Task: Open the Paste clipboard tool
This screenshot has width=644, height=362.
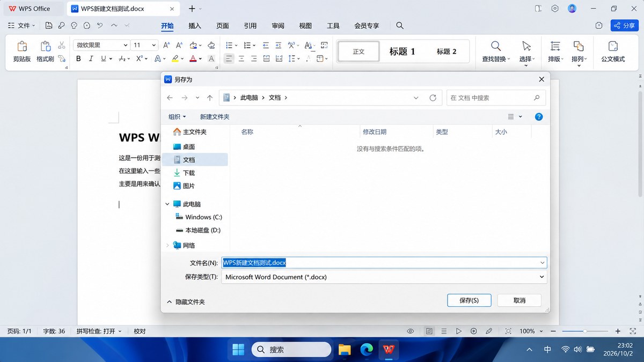Action: [x=22, y=51]
